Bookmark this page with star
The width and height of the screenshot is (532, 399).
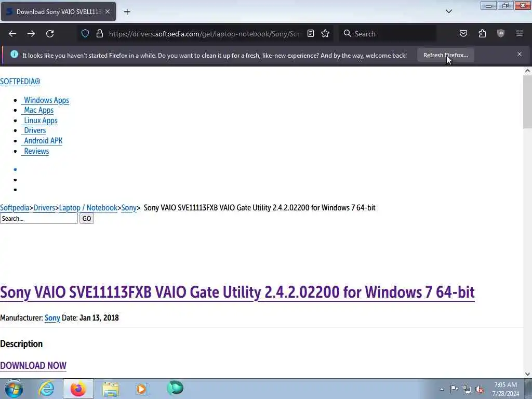325,33
